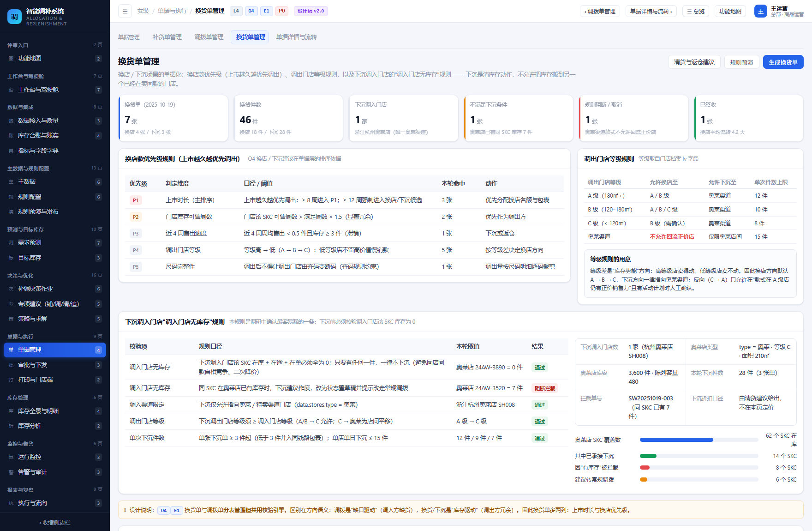
Task: Switch to the 单据管理 tab
Action: [x=129, y=37]
